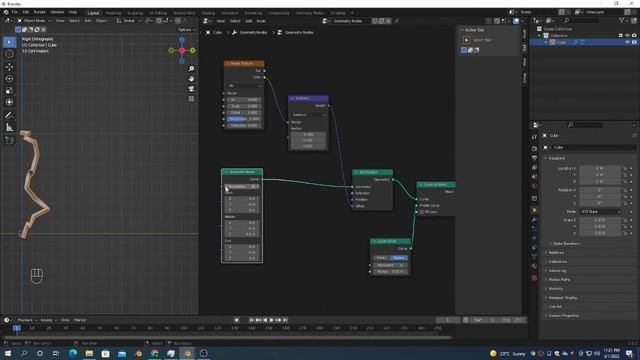Click the outliner search field
The image size is (640, 360).
point(581,20)
